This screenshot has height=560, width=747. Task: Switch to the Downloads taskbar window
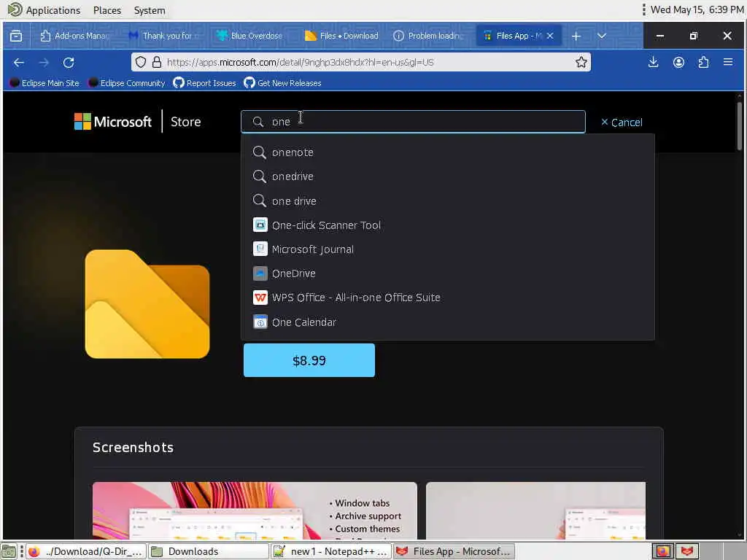pos(208,551)
